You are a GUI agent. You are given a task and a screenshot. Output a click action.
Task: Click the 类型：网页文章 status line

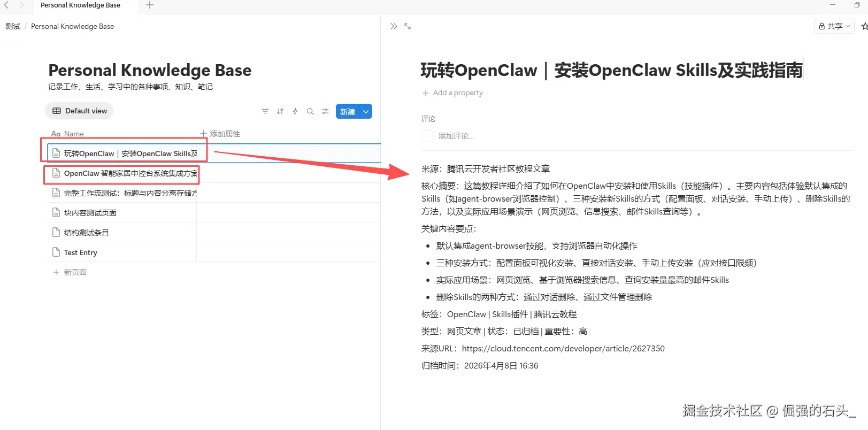pyautogui.click(x=504, y=332)
